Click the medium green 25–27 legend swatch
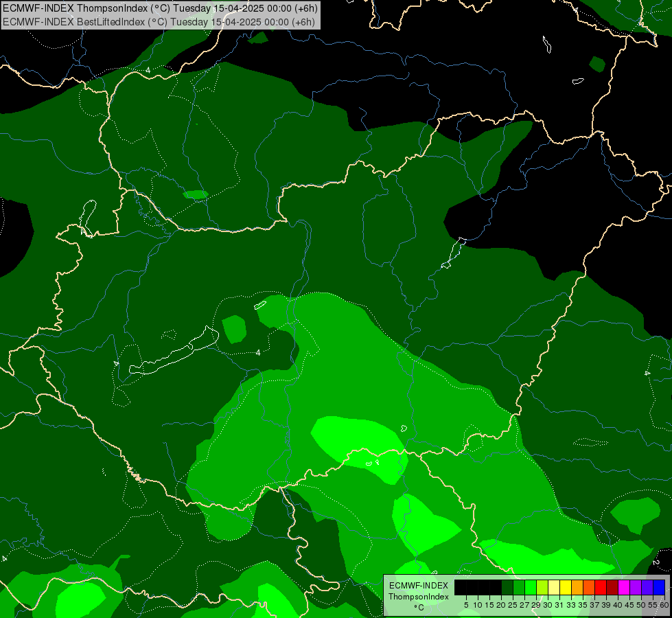This screenshot has height=618, width=672. point(519,587)
